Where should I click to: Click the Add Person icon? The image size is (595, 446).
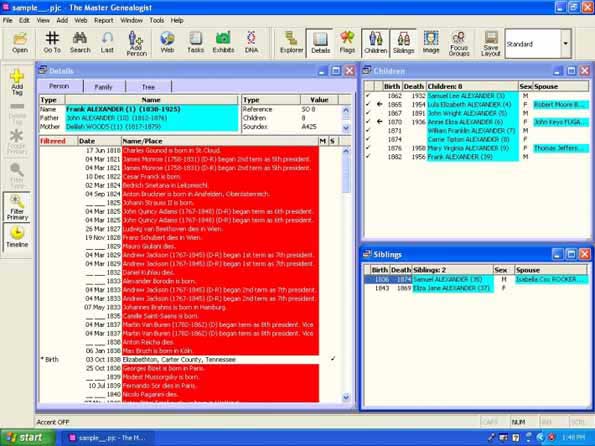(136, 43)
